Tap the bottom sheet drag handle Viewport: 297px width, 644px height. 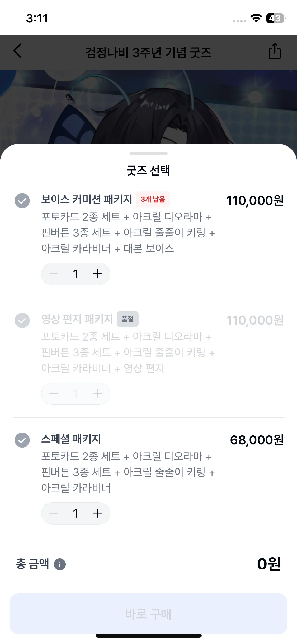148,153
